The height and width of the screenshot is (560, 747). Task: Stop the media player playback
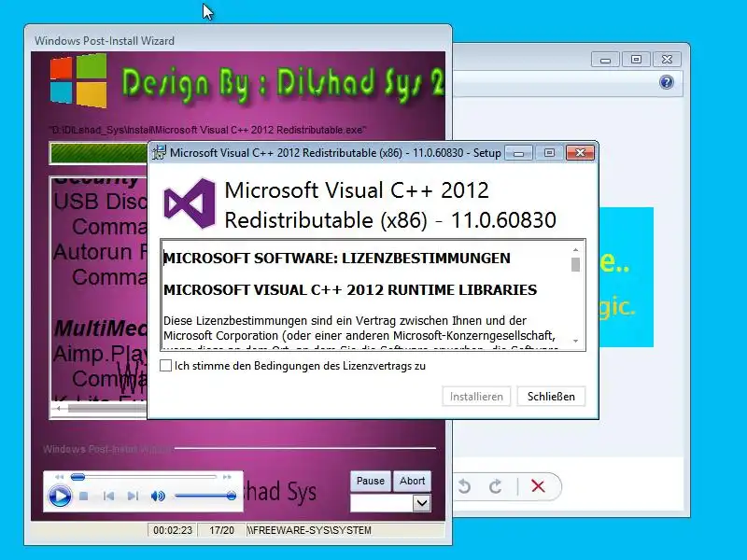click(x=84, y=497)
